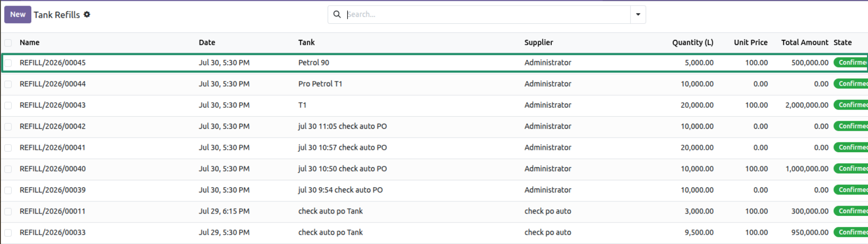Image resolution: width=868 pixels, height=244 pixels.
Task: Open record REFILL/2026/00033
Action: click(x=52, y=232)
